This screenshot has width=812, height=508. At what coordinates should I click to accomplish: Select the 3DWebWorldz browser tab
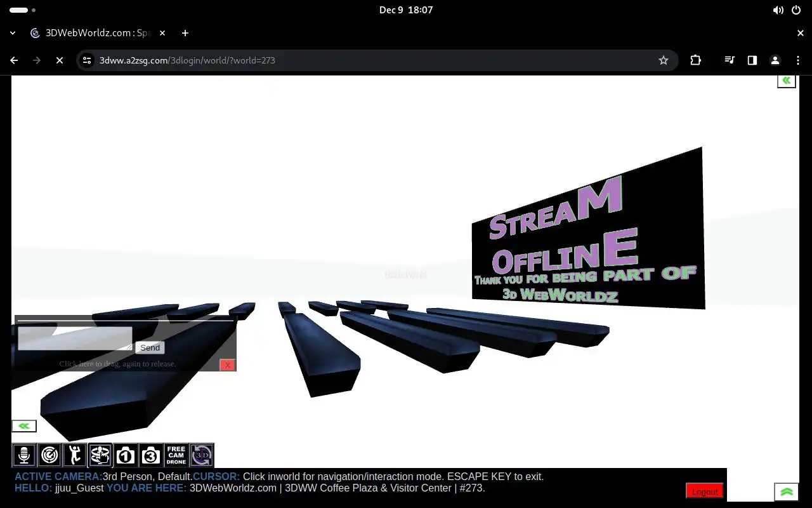98,33
